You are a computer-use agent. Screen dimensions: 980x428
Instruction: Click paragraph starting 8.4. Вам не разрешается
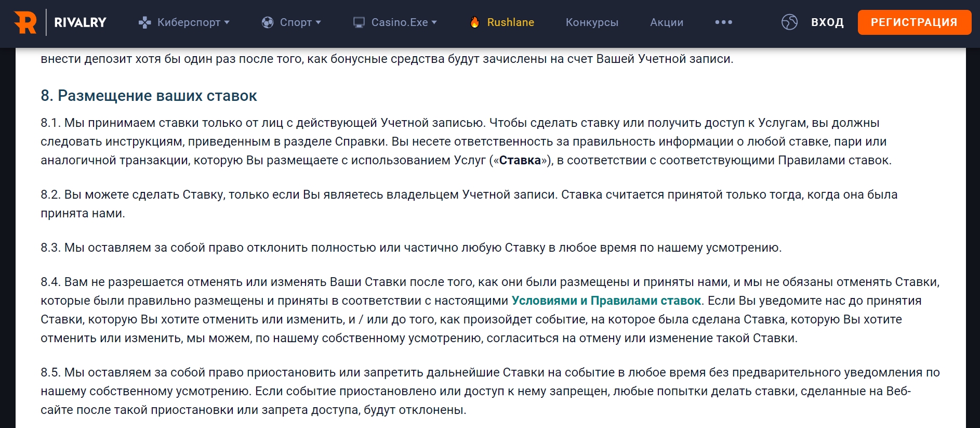tap(490, 310)
